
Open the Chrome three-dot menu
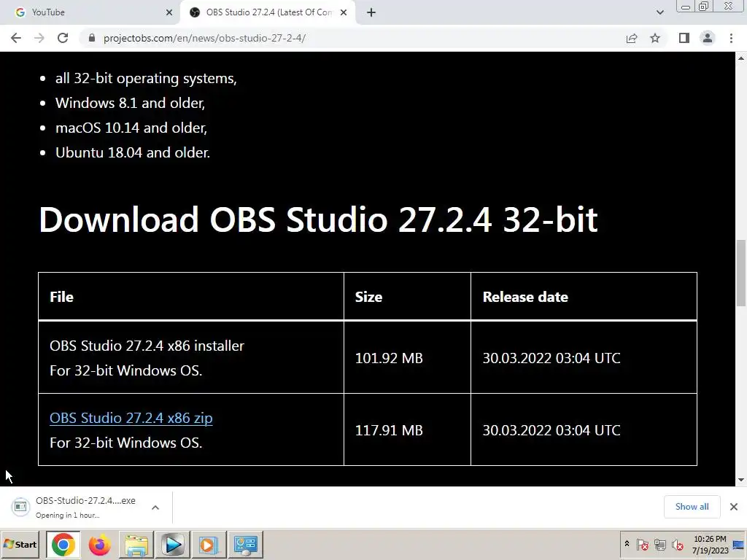[731, 38]
